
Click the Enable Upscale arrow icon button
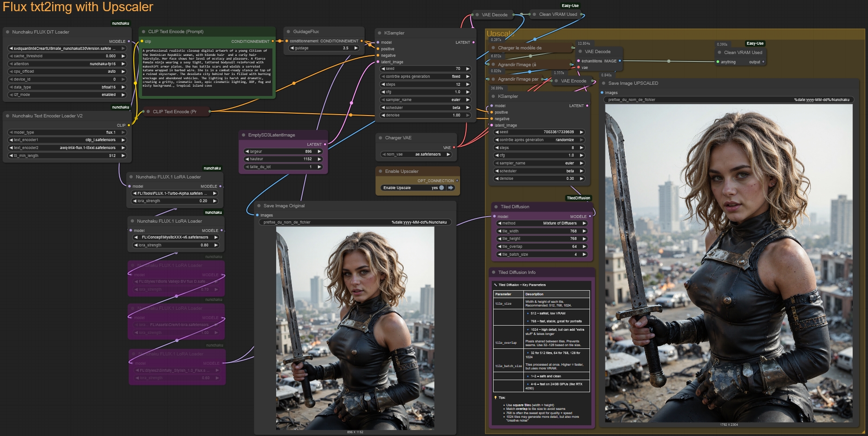[x=451, y=188]
